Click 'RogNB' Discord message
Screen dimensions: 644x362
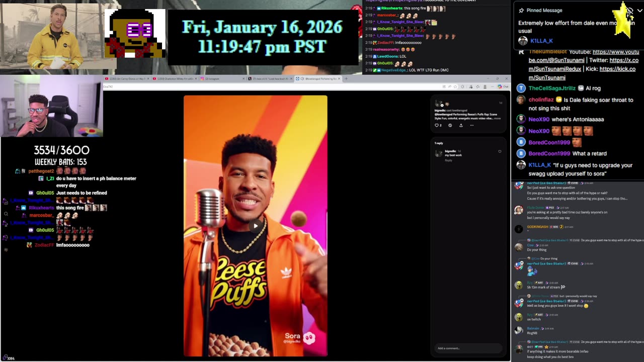coord(532,333)
